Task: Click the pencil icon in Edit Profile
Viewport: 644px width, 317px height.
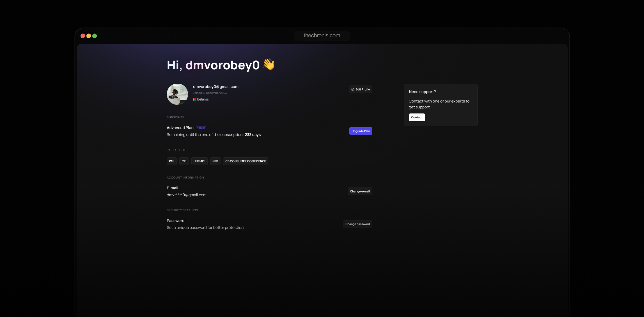Action: (x=353, y=89)
